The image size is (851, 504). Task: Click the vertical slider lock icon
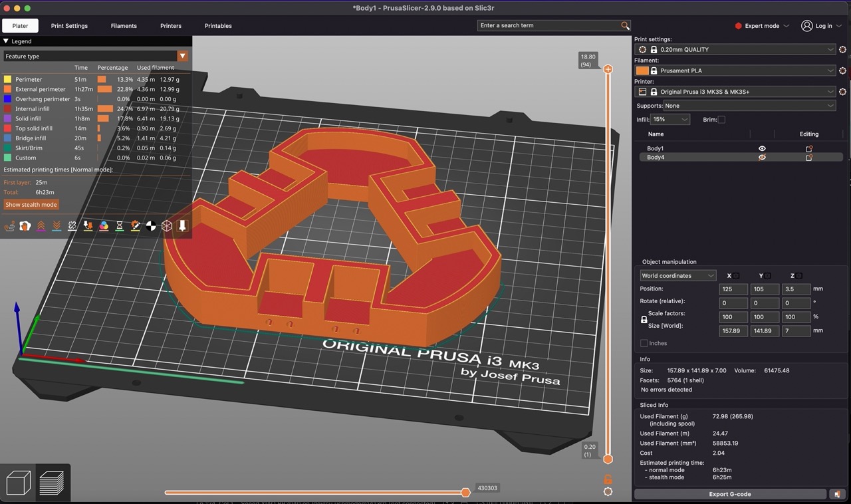click(x=608, y=479)
